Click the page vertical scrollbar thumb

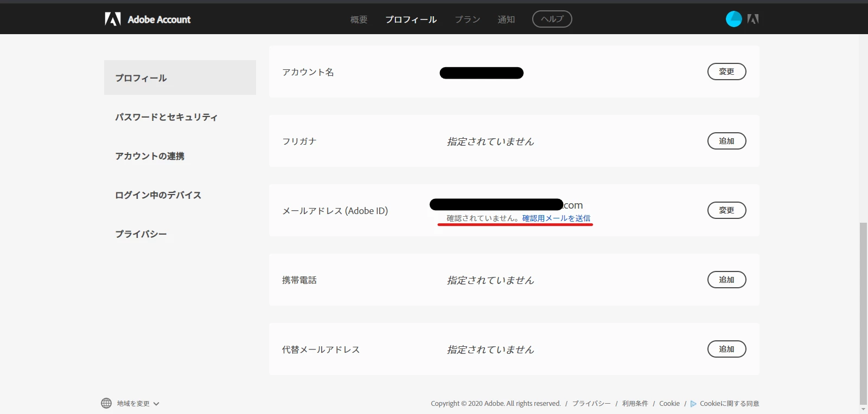click(863, 313)
